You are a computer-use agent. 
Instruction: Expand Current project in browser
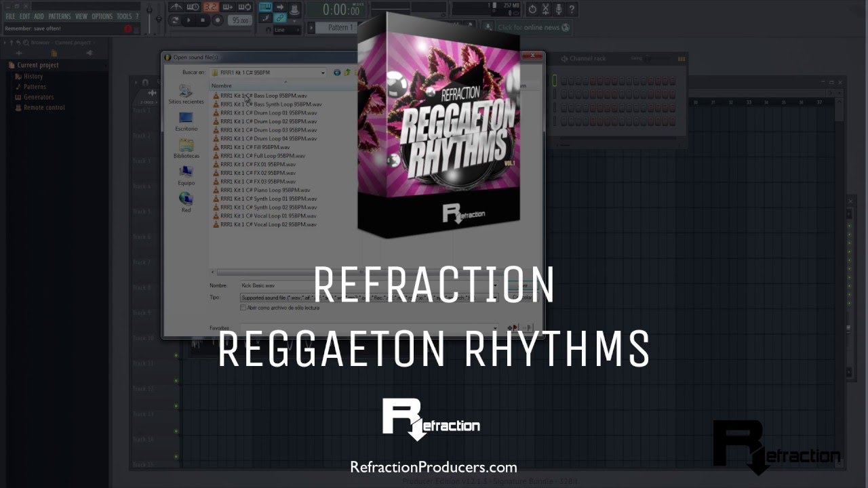(38, 65)
